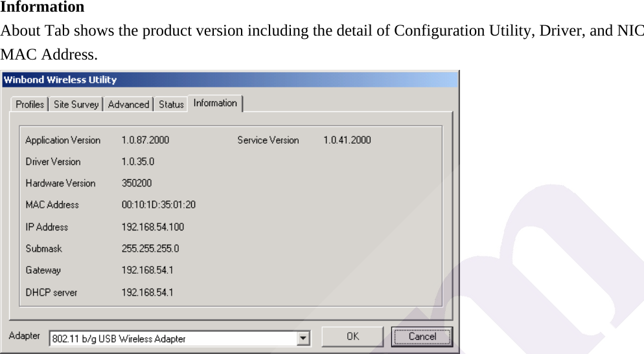Select the Status tab

click(x=171, y=104)
